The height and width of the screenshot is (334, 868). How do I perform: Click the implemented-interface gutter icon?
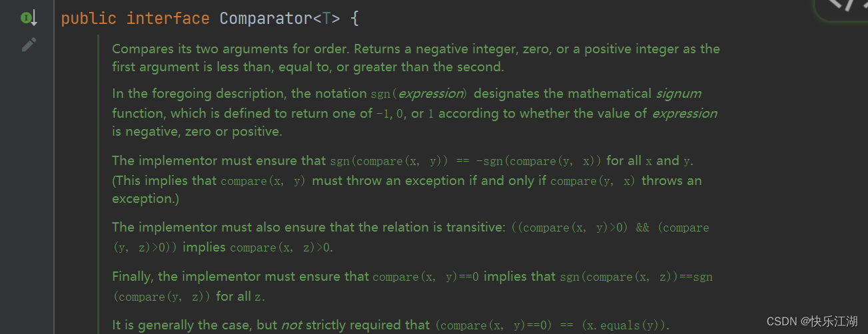29,18
